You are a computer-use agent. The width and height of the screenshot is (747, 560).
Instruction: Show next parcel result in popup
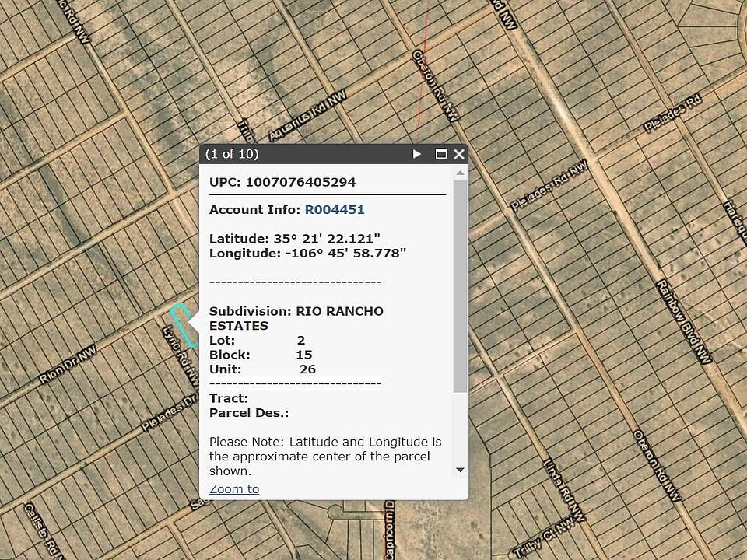[417, 154]
